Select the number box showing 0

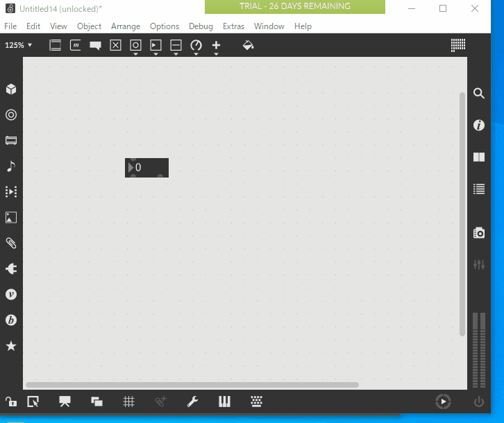click(146, 168)
